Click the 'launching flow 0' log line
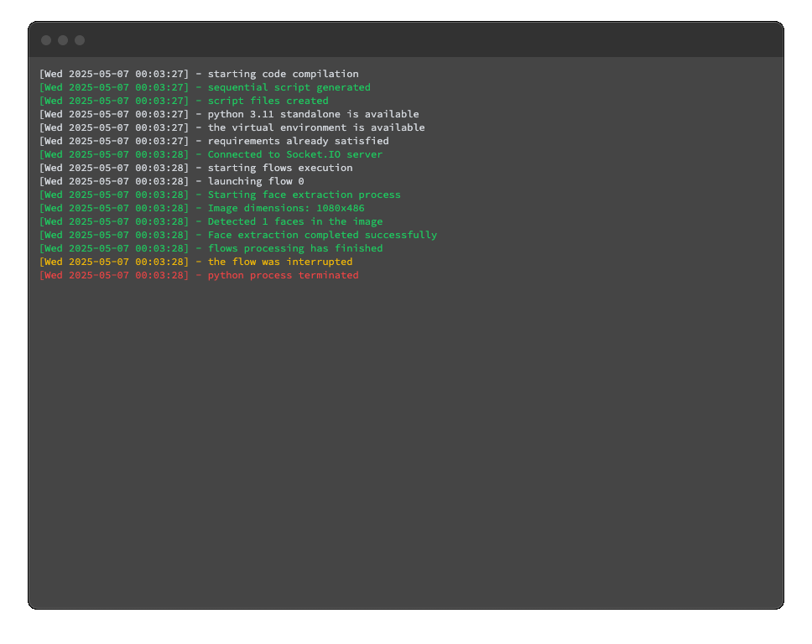 (x=256, y=181)
